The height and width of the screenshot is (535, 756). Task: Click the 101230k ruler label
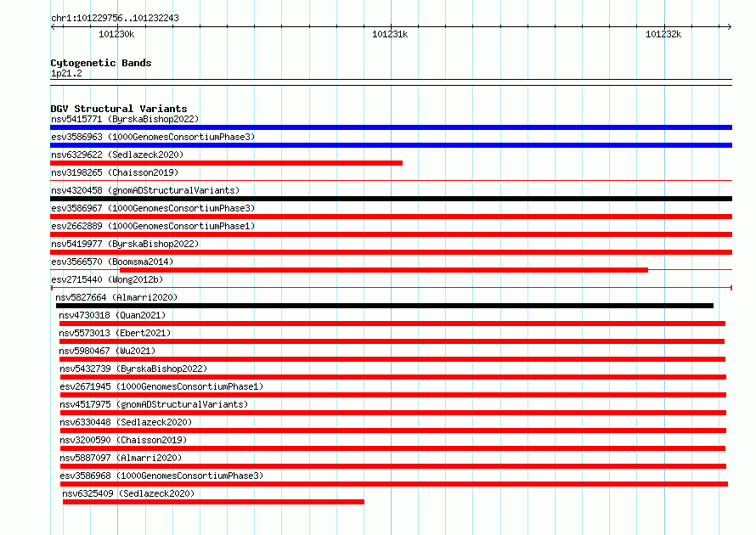(116, 34)
